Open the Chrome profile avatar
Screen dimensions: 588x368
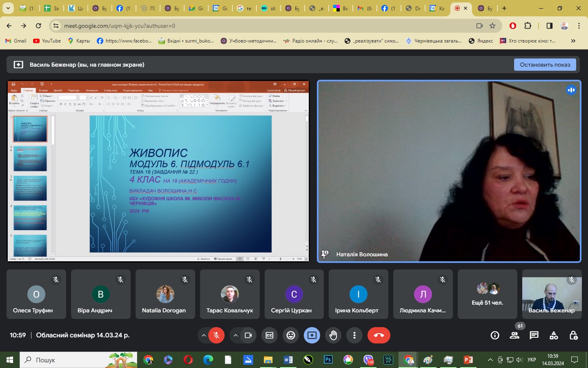tap(564, 26)
